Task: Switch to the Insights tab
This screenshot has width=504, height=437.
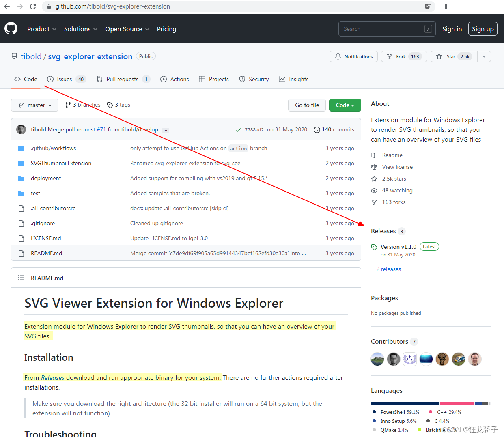Action: (x=293, y=79)
